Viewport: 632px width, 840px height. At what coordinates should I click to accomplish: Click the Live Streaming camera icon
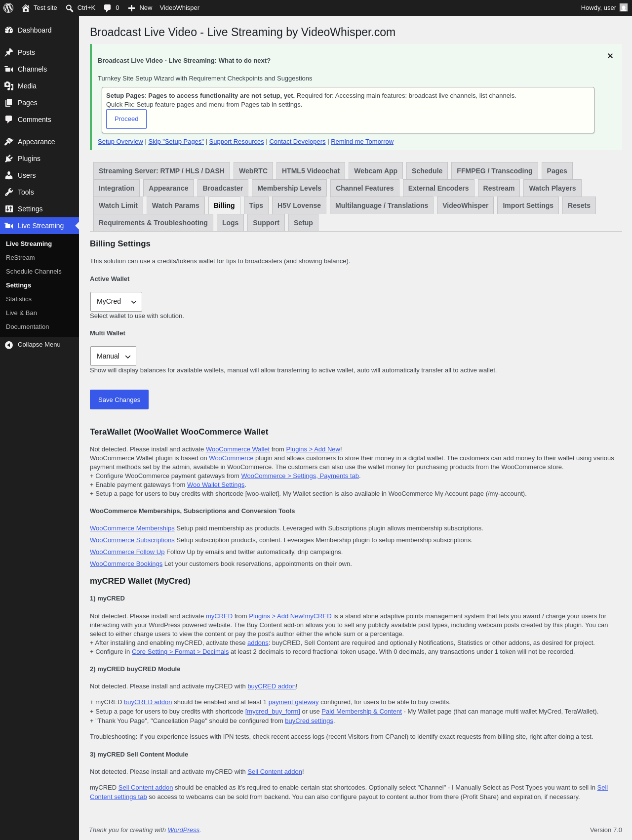(9, 226)
